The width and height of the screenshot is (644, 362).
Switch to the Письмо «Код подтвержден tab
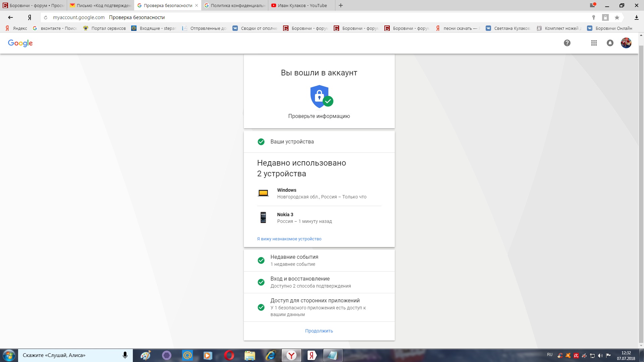click(x=100, y=5)
